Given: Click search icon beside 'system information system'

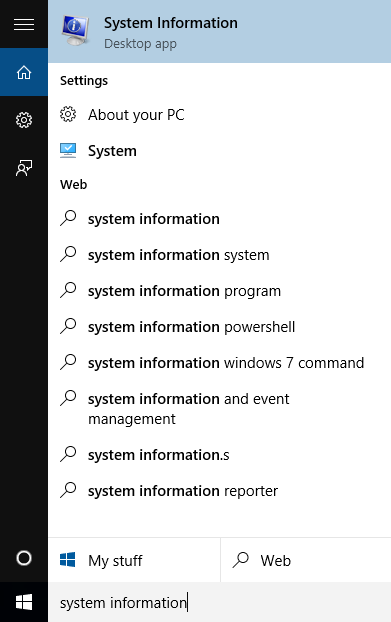Looking at the screenshot, I should pos(68,254).
